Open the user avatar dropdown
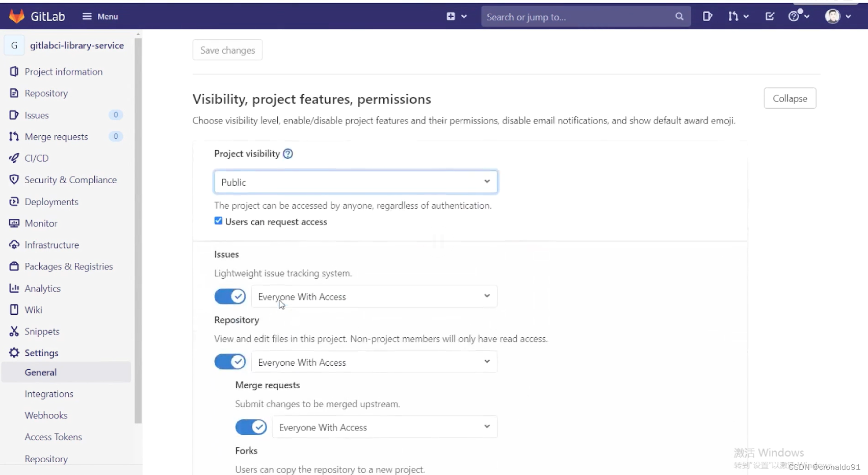 837,16
